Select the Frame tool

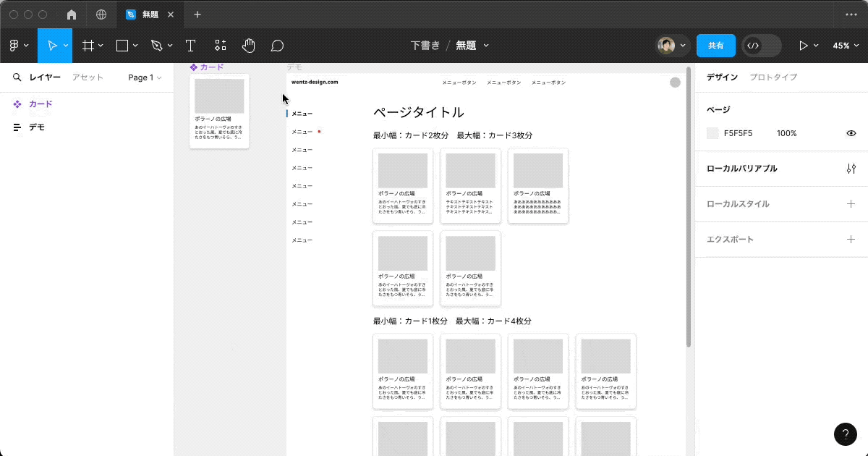87,45
